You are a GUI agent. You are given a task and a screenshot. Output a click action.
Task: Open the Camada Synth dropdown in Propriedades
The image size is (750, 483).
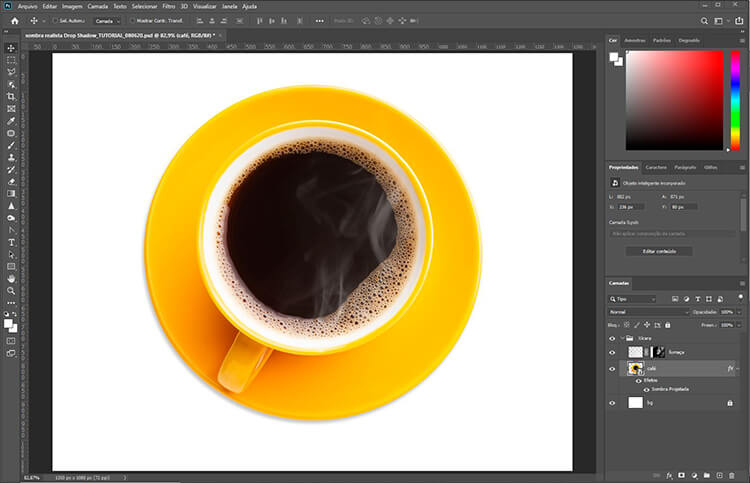click(672, 234)
